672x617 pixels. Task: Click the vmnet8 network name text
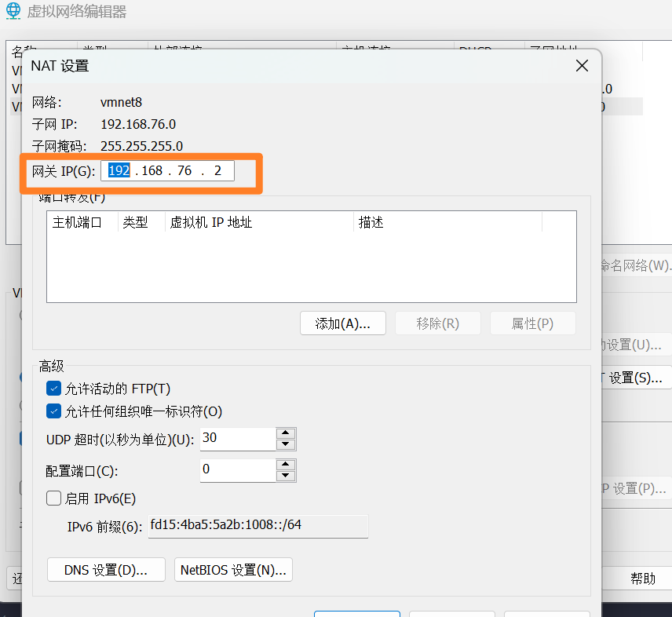click(x=121, y=102)
